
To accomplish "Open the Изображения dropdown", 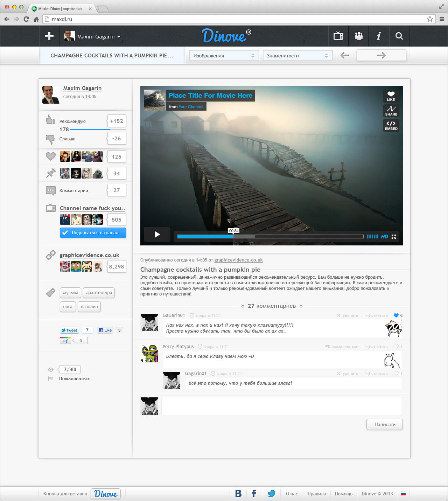I will [x=224, y=56].
